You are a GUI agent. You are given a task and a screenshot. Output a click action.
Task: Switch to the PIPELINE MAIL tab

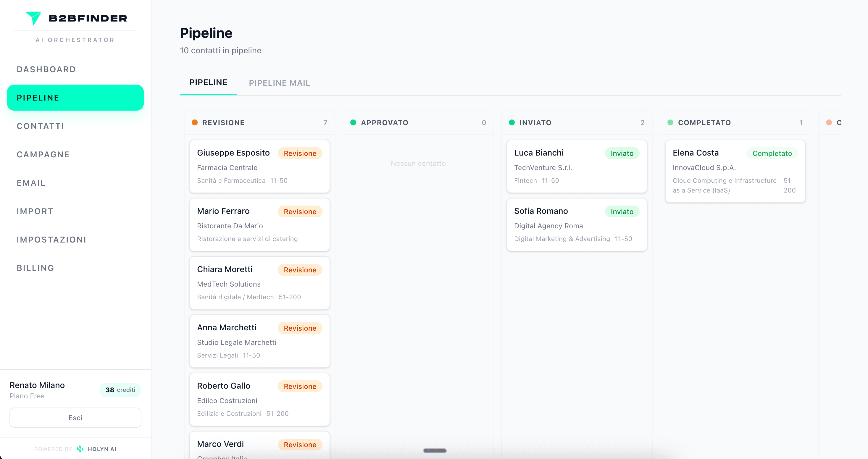pos(279,83)
